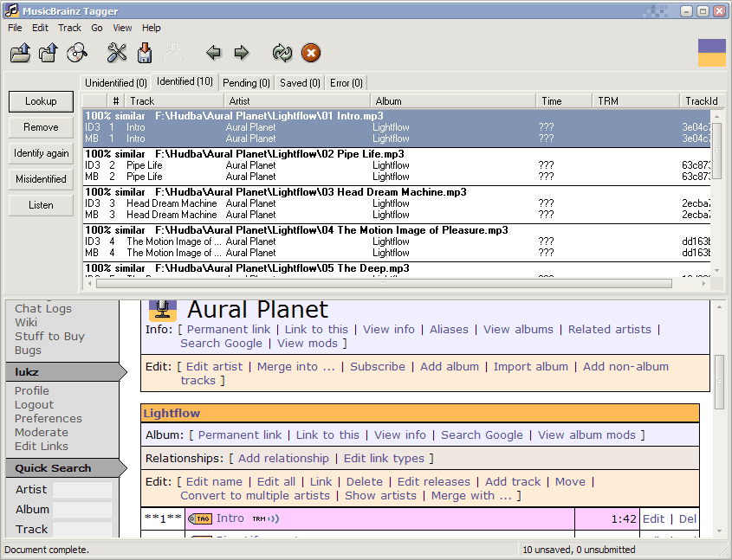Image resolution: width=732 pixels, height=560 pixels.
Task: Click the CD lookup toolbar icon
Action: 77,53
